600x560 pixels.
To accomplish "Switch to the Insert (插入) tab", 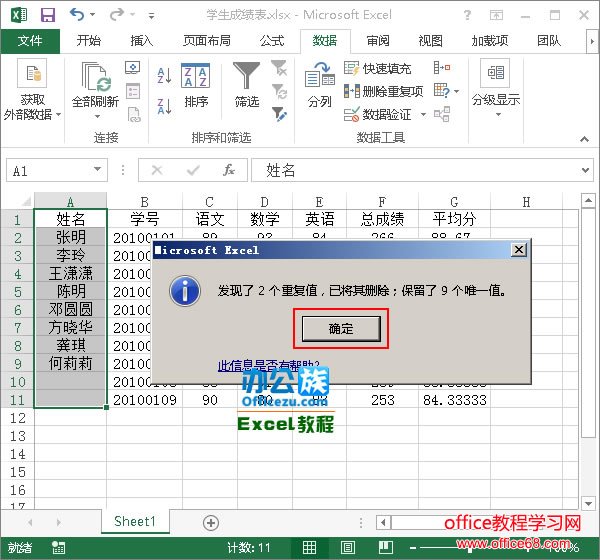I will click(142, 41).
